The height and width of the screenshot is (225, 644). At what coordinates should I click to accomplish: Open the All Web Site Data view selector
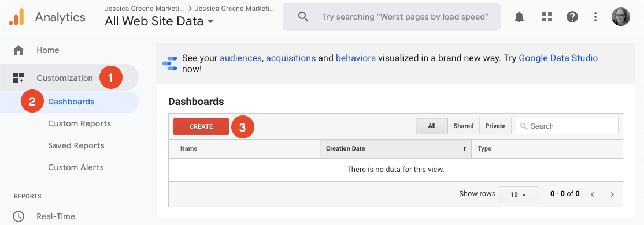coord(159,21)
